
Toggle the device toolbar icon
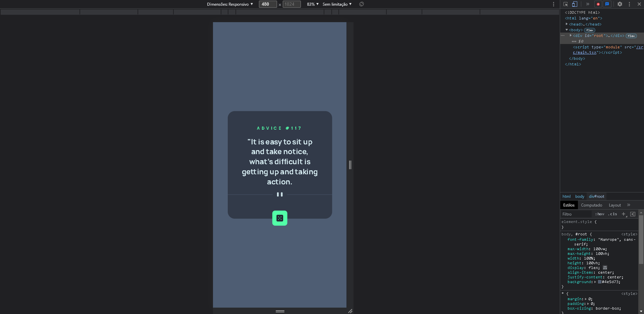(x=575, y=4)
